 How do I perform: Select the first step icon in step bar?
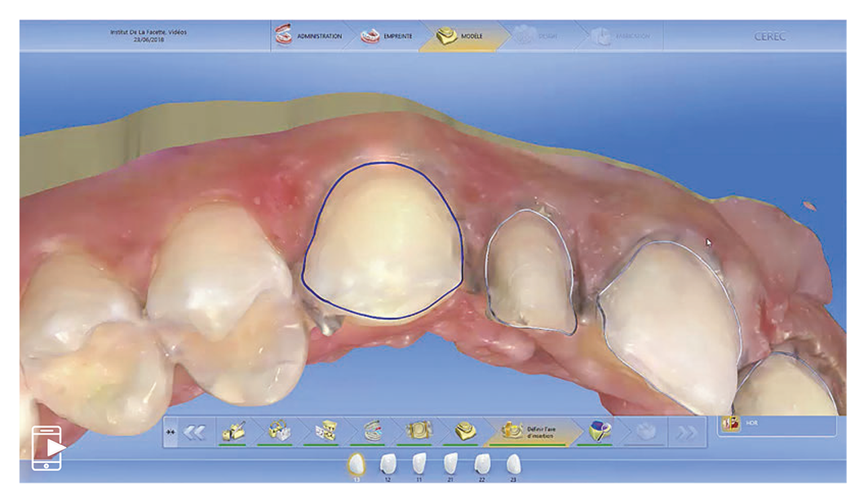click(232, 432)
